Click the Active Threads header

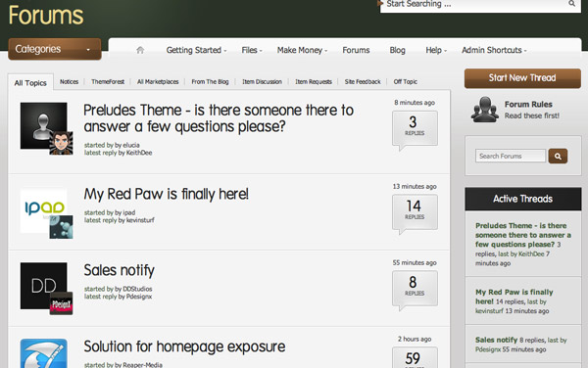522,199
